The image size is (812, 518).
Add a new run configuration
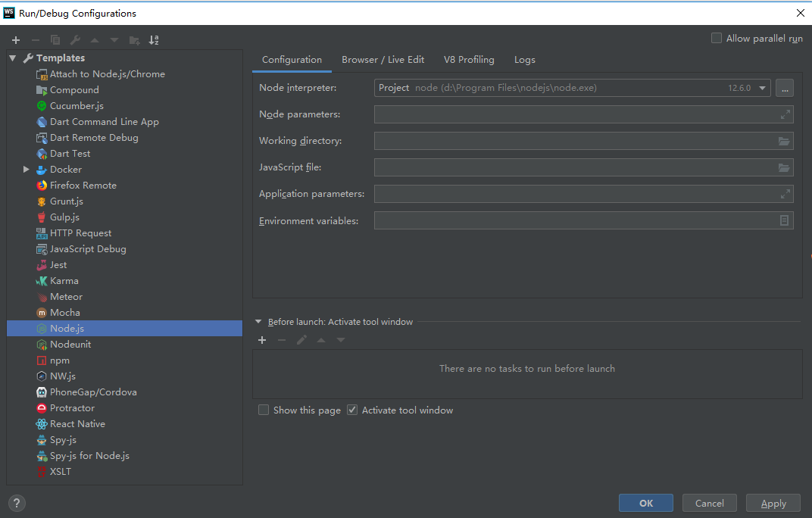point(15,39)
